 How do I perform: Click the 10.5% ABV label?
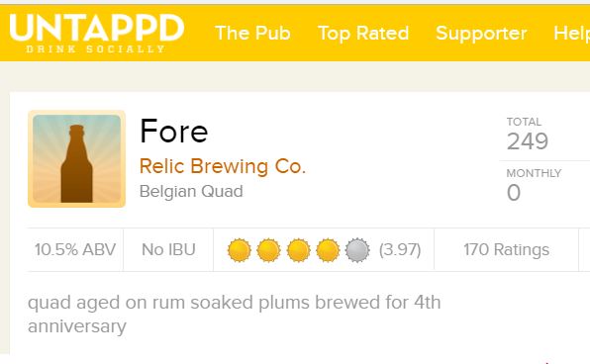tap(75, 249)
